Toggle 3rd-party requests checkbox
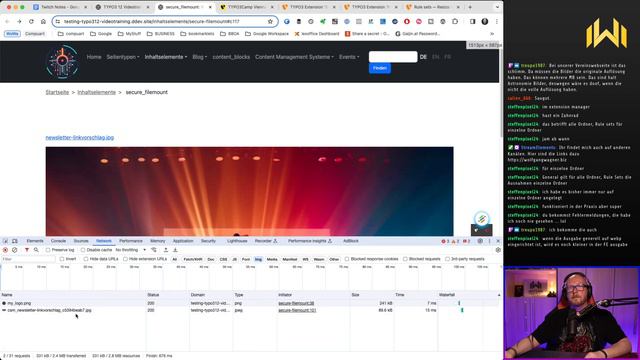 (447, 259)
